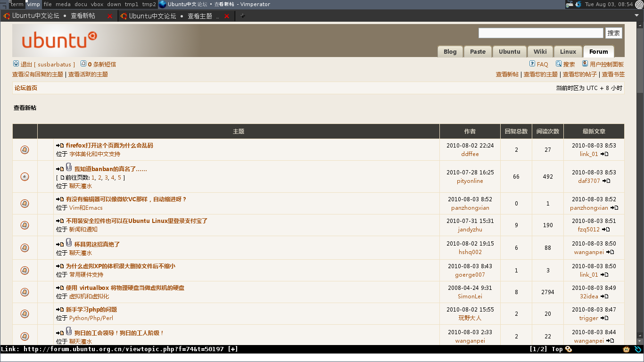The width and height of the screenshot is (644, 362).
Task: Click the private messages icon beside 条新短信
Action: 83,64
